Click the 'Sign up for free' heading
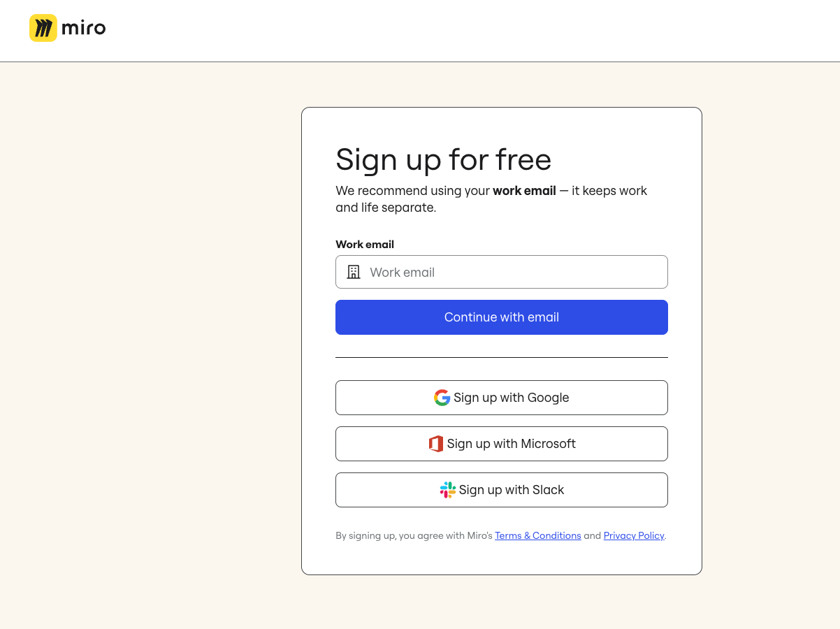 [443, 159]
